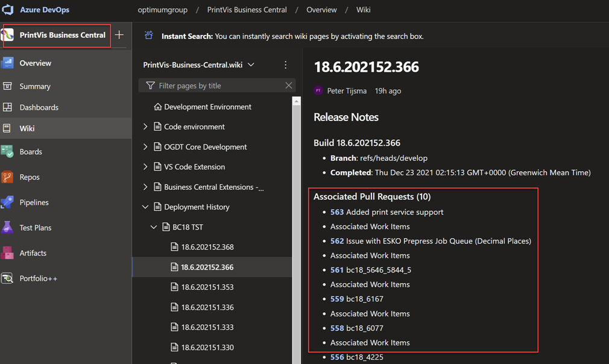Click the Wiki book icon in the sidebar
Screen dimensions: 609x364
(x=7, y=128)
